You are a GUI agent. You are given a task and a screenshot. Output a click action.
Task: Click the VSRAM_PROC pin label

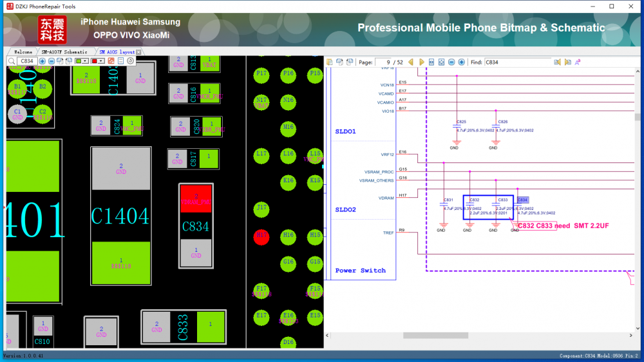tap(379, 172)
